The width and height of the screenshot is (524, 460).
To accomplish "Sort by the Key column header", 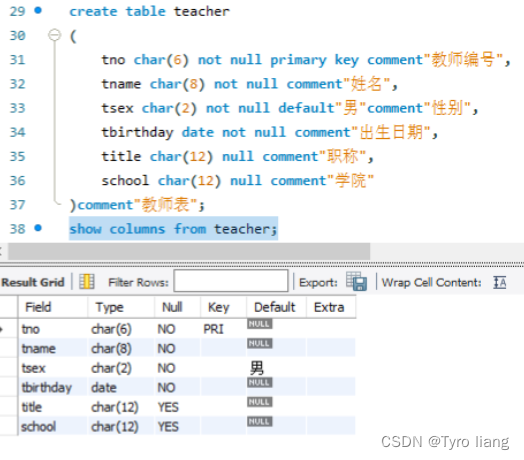I will (223, 307).
